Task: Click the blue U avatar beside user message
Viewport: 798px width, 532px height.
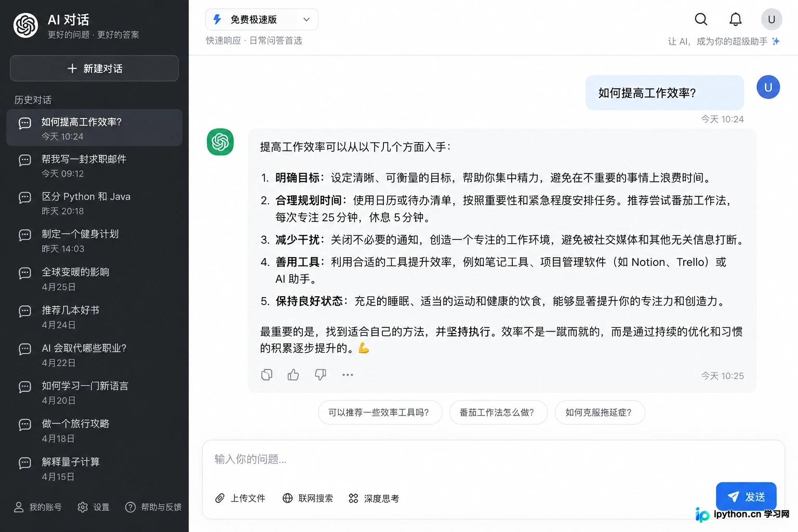Action: click(768, 87)
